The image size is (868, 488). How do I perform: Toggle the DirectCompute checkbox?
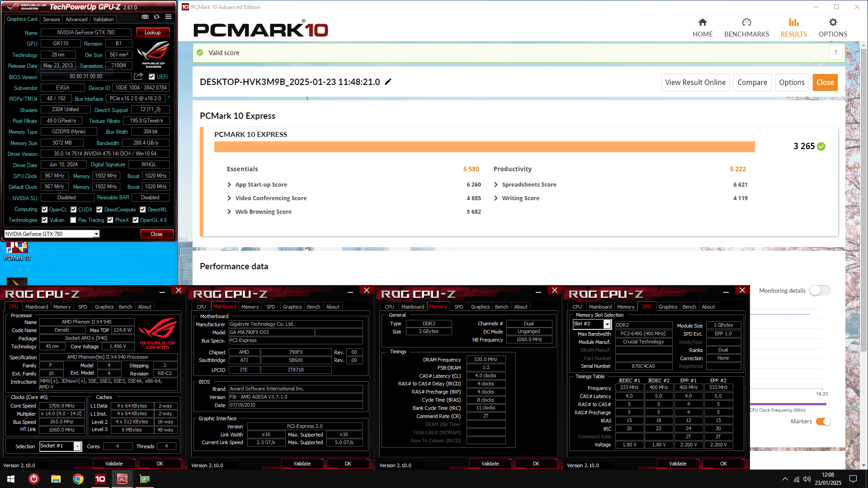tap(99, 210)
